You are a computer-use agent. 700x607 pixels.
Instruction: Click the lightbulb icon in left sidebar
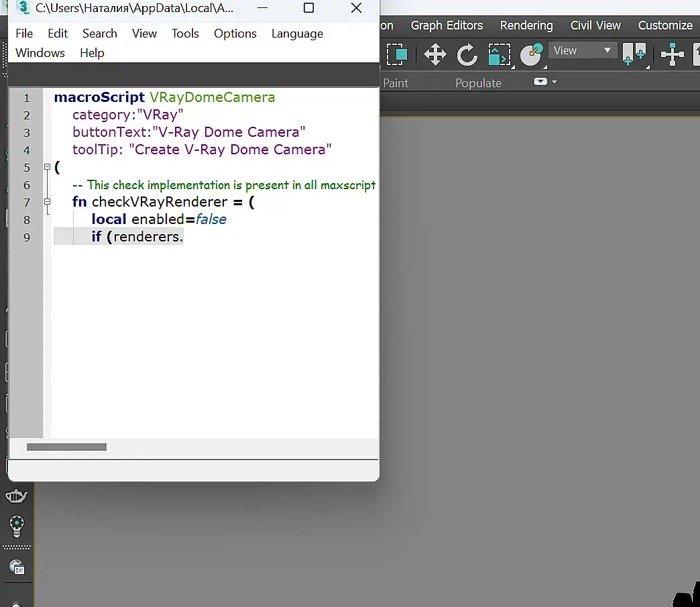(17, 527)
